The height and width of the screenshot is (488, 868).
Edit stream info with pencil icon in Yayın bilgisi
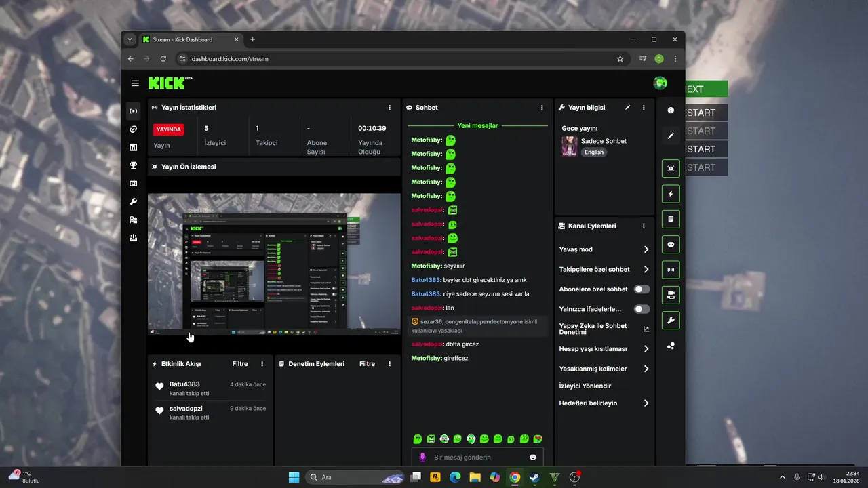click(627, 108)
